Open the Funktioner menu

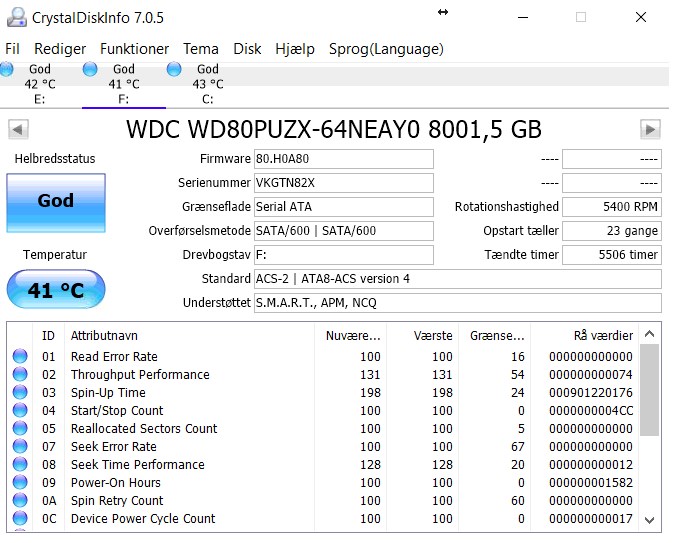pos(134,49)
